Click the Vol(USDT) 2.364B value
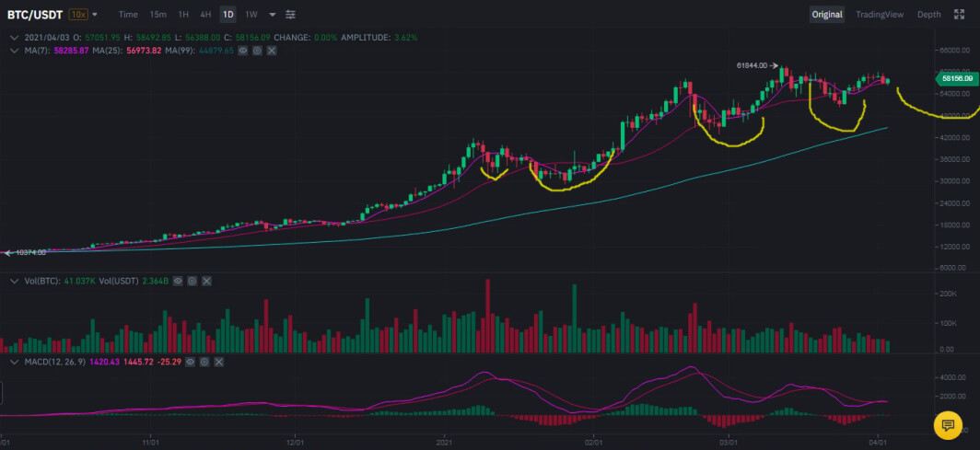 pos(157,282)
